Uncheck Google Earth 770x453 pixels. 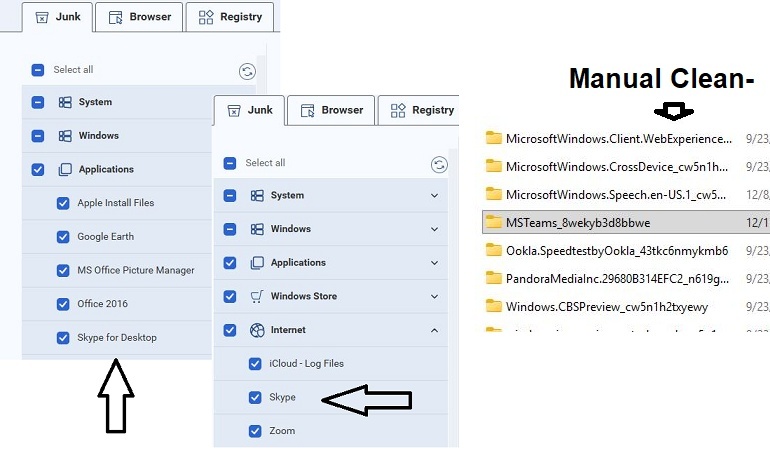63,237
